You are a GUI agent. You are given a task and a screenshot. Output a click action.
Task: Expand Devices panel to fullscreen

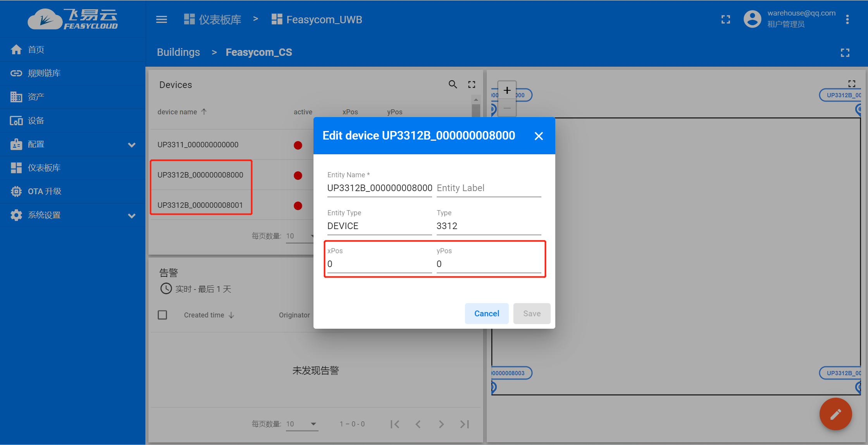(472, 85)
